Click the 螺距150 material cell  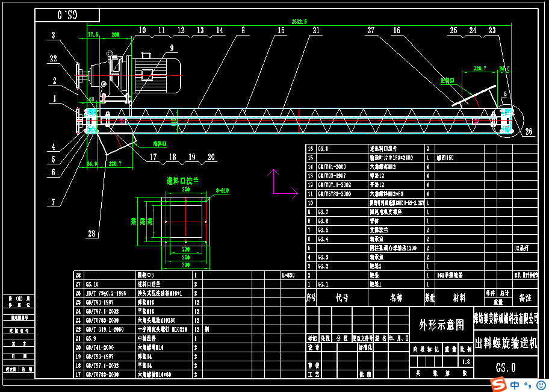pyautogui.click(x=445, y=158)
